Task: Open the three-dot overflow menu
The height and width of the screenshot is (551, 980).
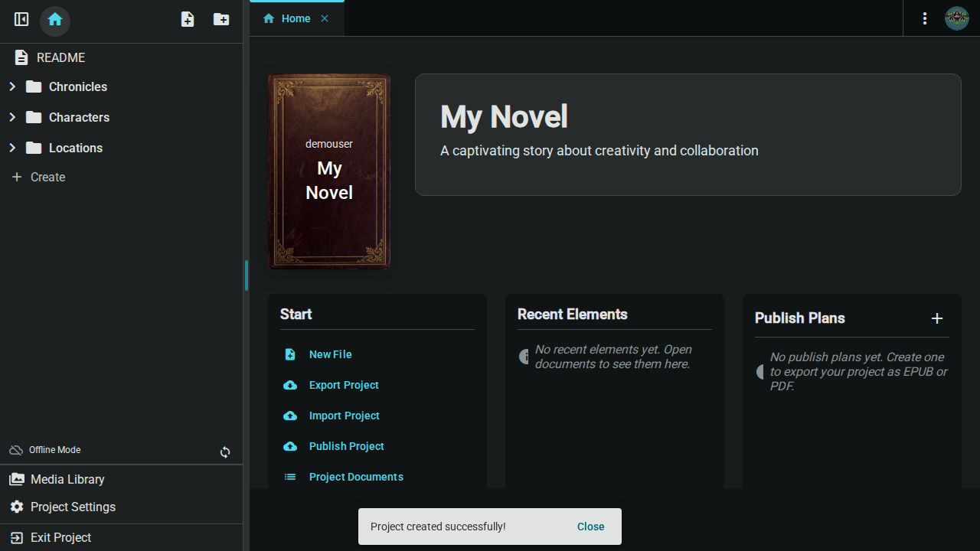Action: click(x=925, y=18)
